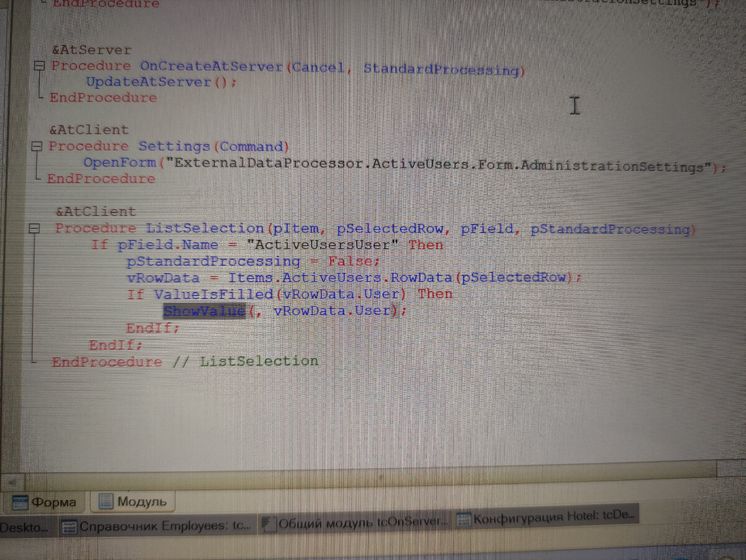Viewport: 746px width, 560px height.
Task: Click the &AtClient directive above Settings procedure
Action: point(90,130)
